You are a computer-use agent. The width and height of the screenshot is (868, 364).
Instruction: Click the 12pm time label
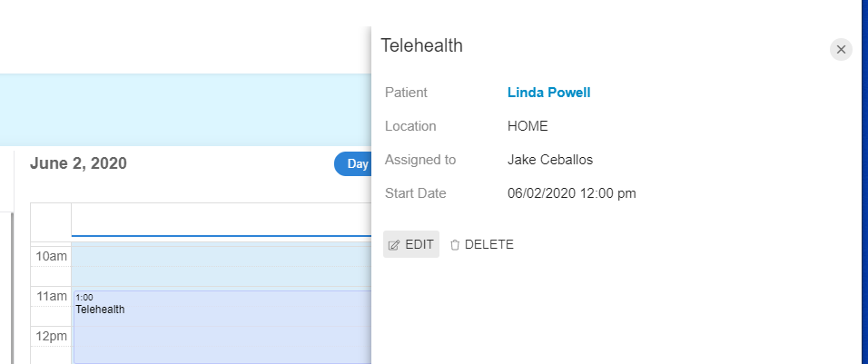[x=51, y=337]
